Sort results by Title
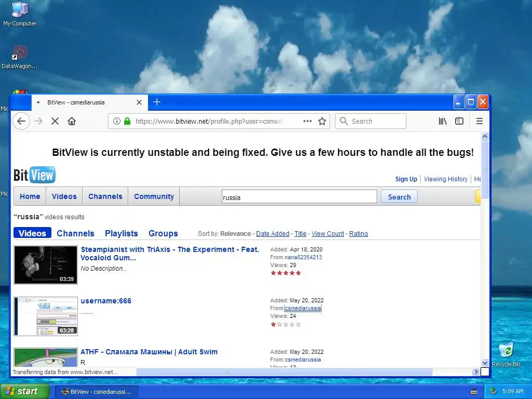Viewport: 532px width, 399px height. pyautogui.click(x=300, y=233)
